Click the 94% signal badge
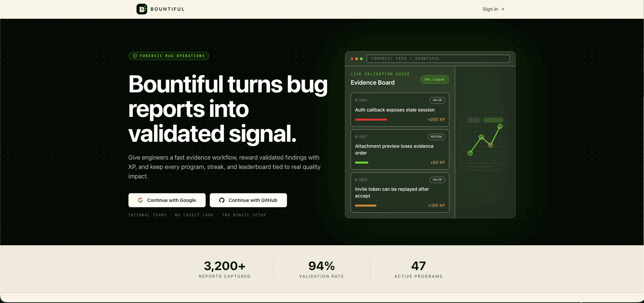Viewport: 644px width, 303px height. click(435, 80)
